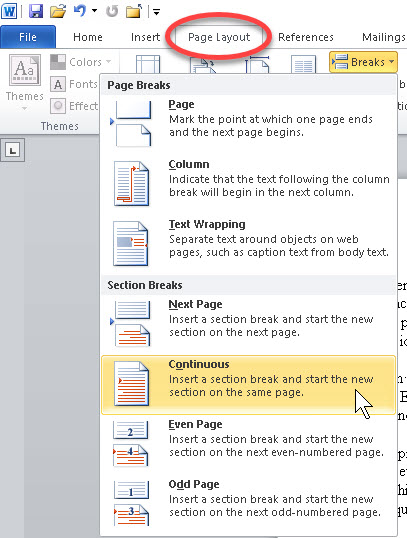Click the tab selector L icon on ruler
This screenshot has height=538, width=407.
(13, 150)
